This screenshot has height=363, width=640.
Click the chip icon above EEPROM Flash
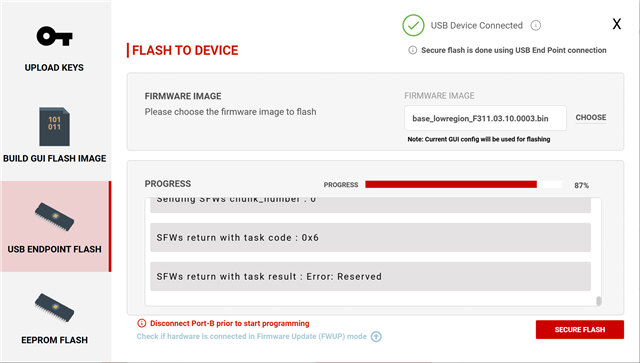coord(54,308)
